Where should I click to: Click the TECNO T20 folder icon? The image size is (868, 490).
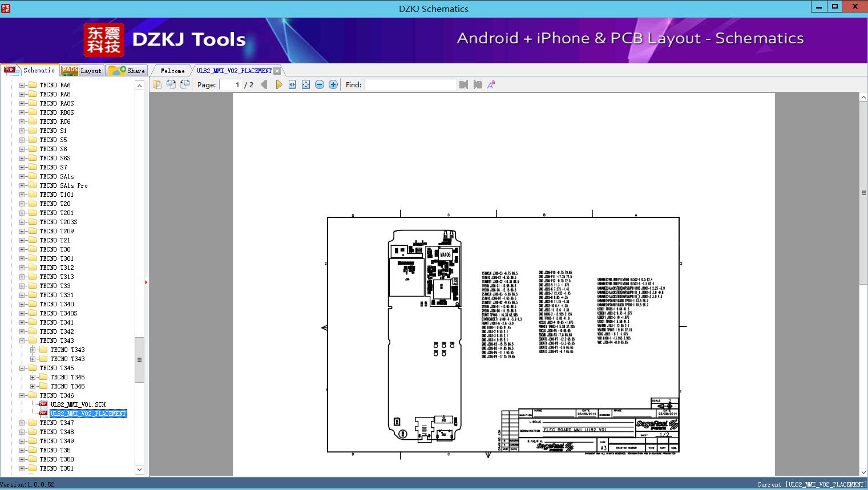tap(33, 204)
